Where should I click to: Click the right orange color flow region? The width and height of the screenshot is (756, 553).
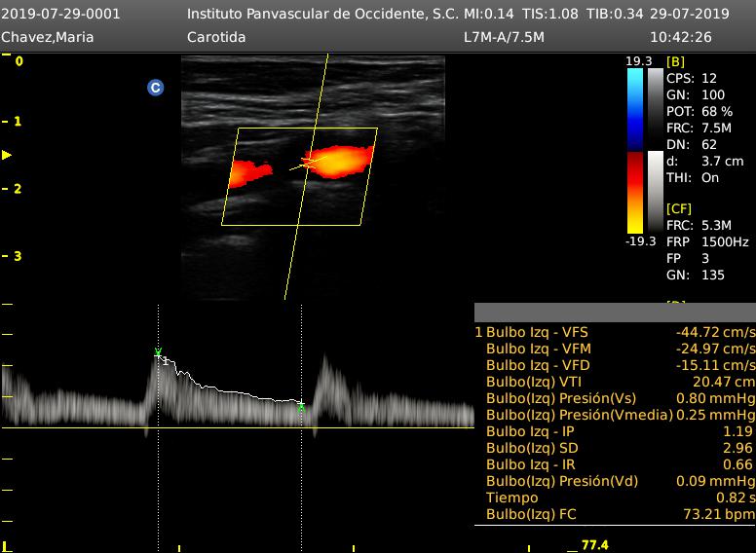coord(338,162)
